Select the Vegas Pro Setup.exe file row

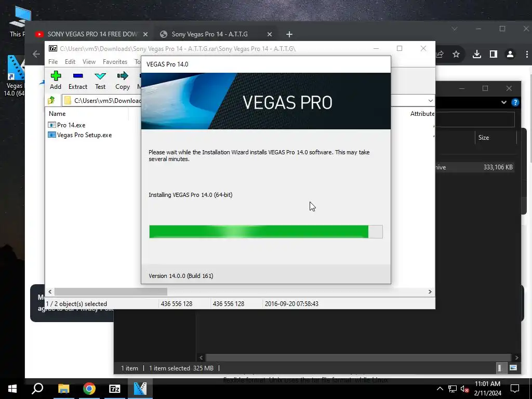(x=80, y=135)
